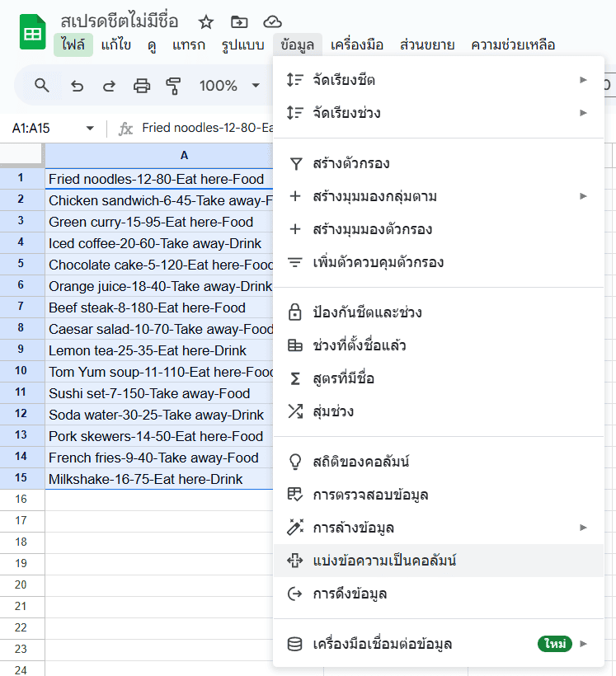Viewport: 616px width, 676px height.
Task: Click the search magnifier in toolbar
Action: (x=42, y=85)
